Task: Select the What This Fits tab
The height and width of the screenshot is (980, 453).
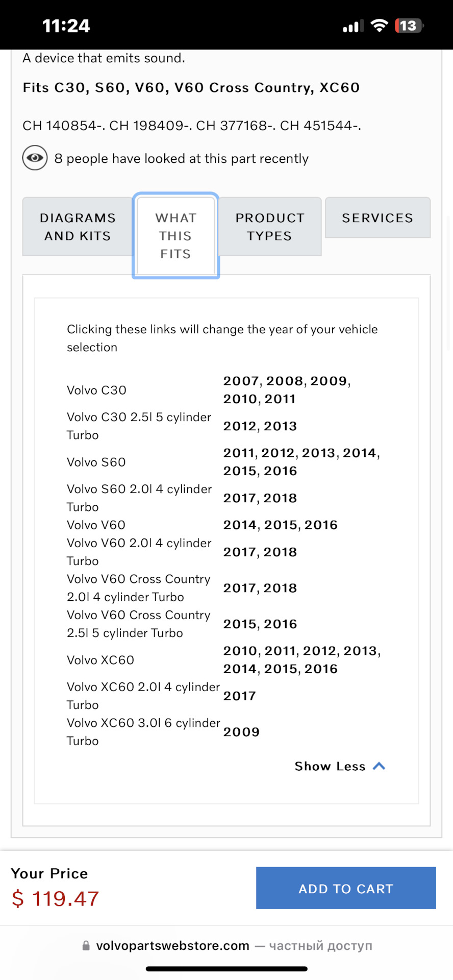Action: 175,236
